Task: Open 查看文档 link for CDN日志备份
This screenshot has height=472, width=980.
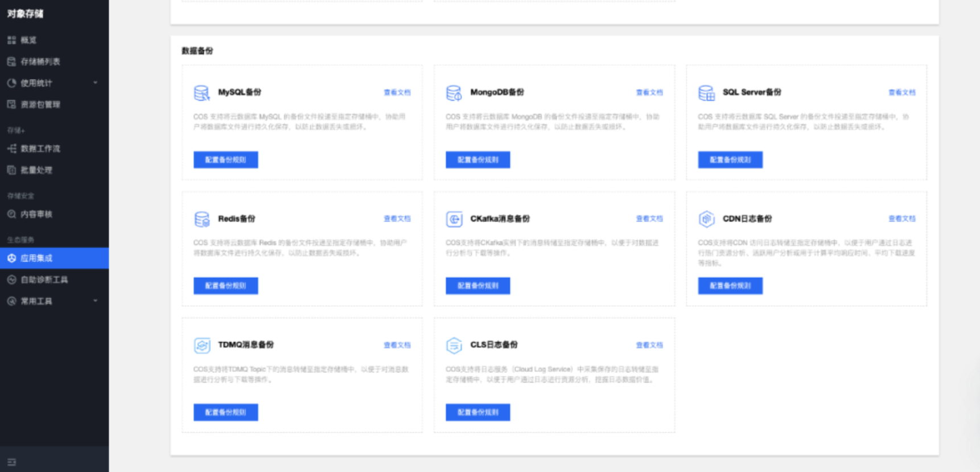Action: [x=902, y=219]
